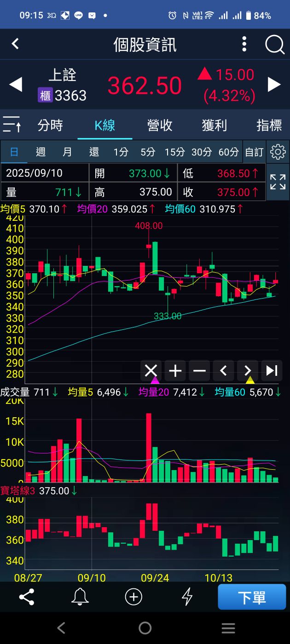Open the three-dot overflow menu
This screenshot has height=644, width=290.
pos(244,45)
